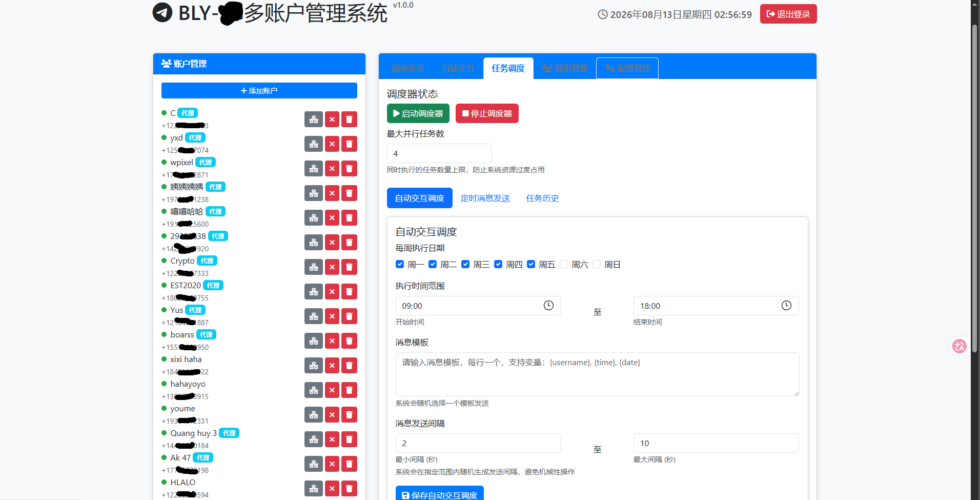Click the 添加账户 button
Viewport: 980px width, 500px height.
coord(259,91)
